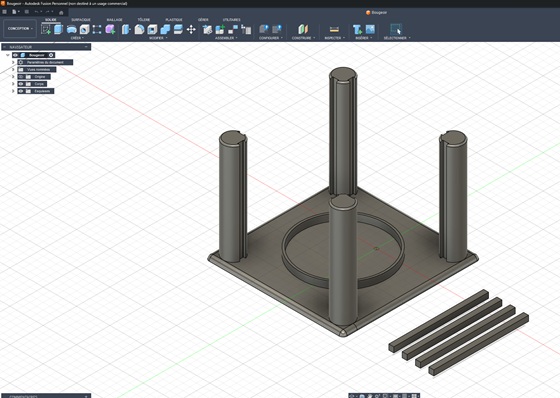Viewport: 560px width, 398px height.
Task: Switch to the GÉRER tab
Action: click(x=203, y=20)
